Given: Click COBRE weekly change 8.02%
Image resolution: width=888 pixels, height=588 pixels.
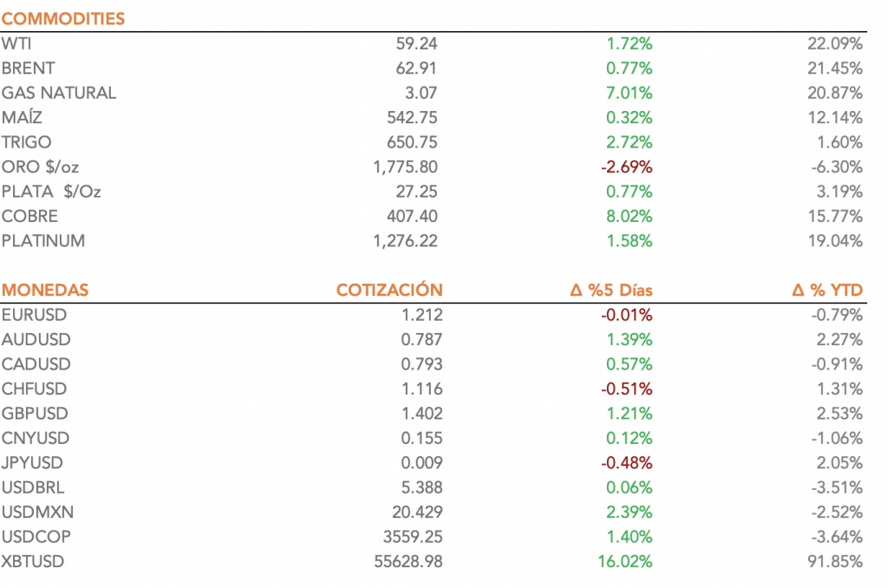Looking at the screenshot, I should point(630,216).
